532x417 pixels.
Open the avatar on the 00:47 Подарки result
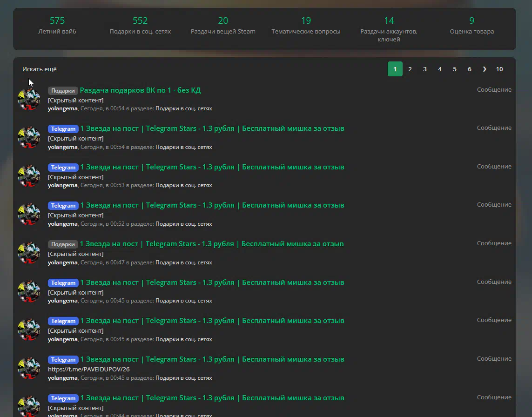pos(29,253)
